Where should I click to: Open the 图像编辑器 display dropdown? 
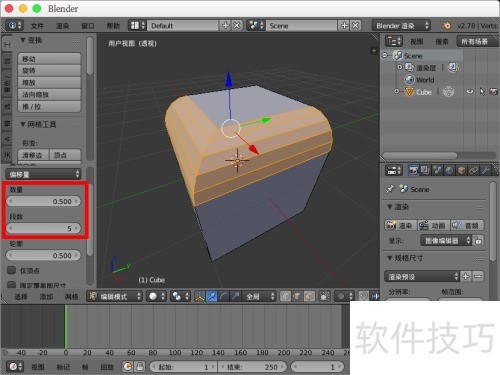(446, 240)
